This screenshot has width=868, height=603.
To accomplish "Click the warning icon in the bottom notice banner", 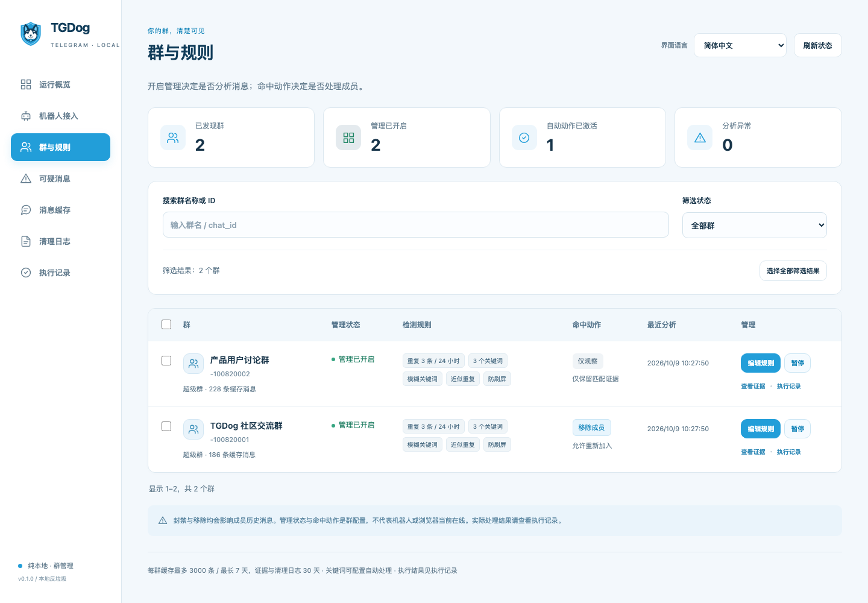I will coord(163,520).
